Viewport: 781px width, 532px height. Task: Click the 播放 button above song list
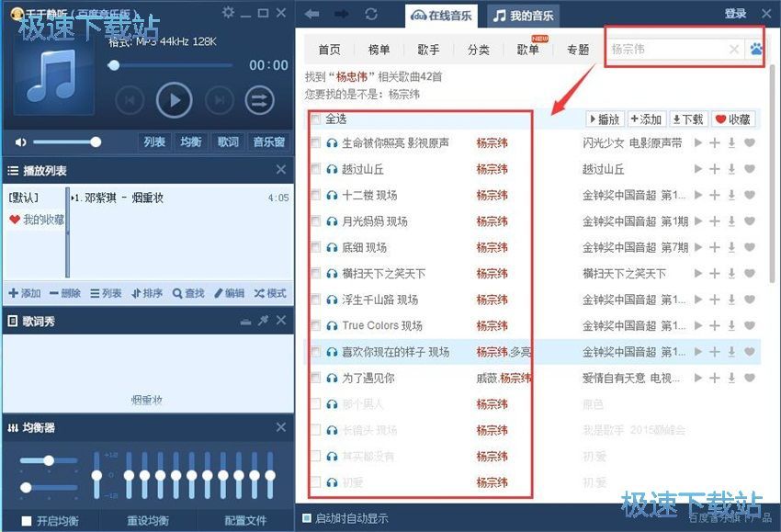coord(605,119)
